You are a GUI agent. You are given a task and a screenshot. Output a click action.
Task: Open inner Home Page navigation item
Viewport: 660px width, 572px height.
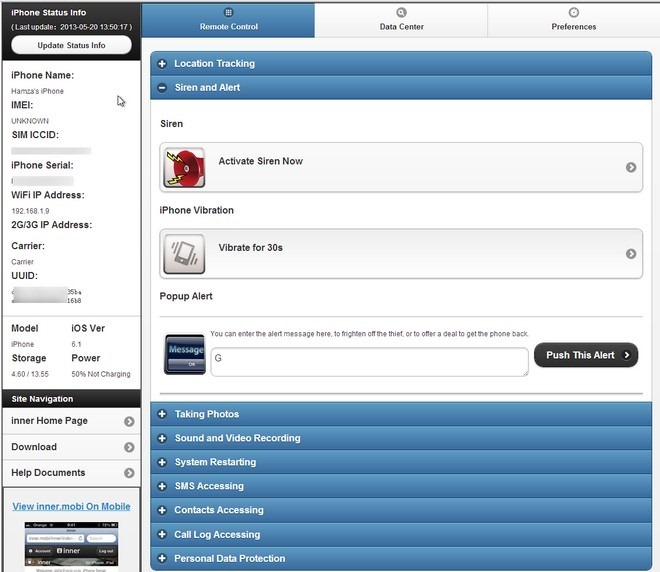(x=72, y=421)
